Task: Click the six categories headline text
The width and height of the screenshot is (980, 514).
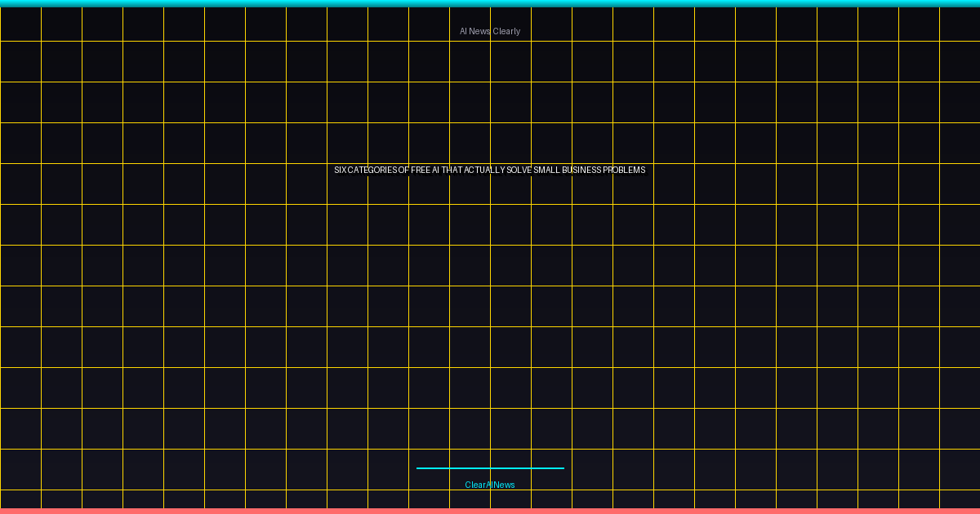Action: (490, 170)
